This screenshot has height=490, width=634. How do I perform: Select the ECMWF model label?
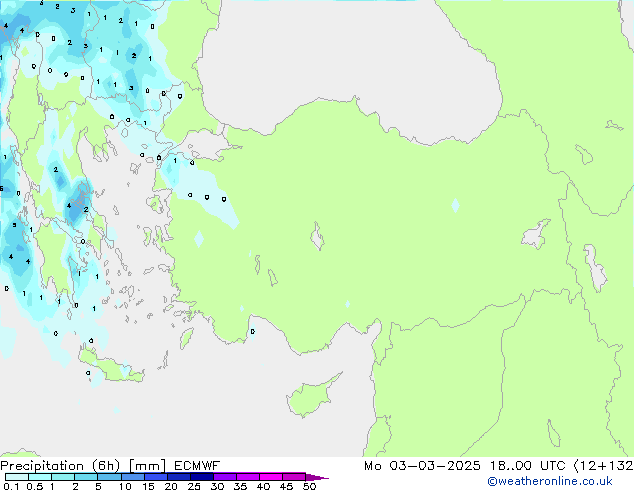197,466
